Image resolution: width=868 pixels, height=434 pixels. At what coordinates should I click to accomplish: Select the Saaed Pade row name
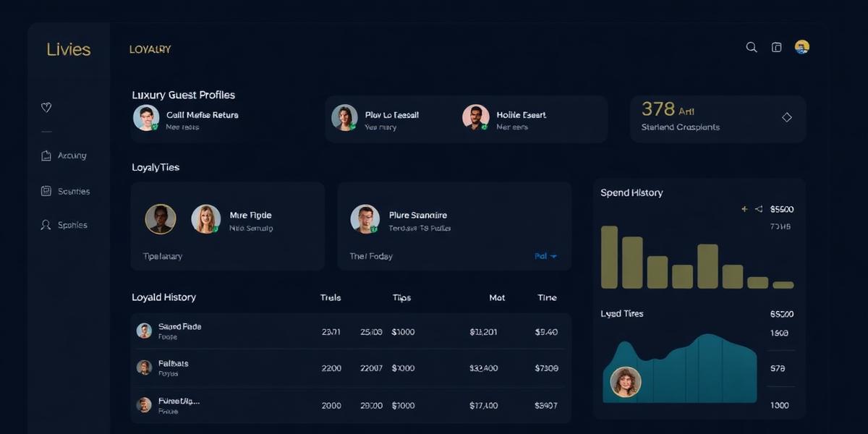[179, 326]
